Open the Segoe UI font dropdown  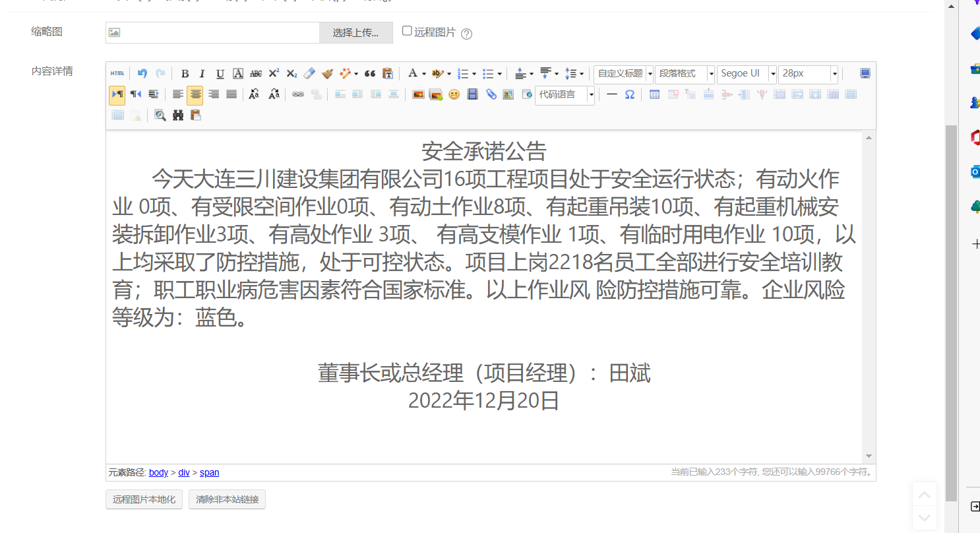[747, 74]
